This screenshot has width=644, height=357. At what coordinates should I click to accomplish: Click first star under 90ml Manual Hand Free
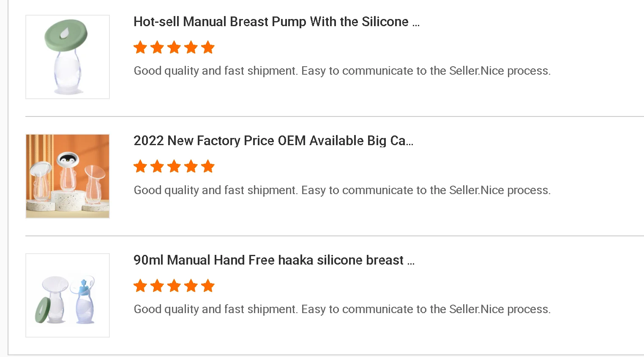click(140, 286)
